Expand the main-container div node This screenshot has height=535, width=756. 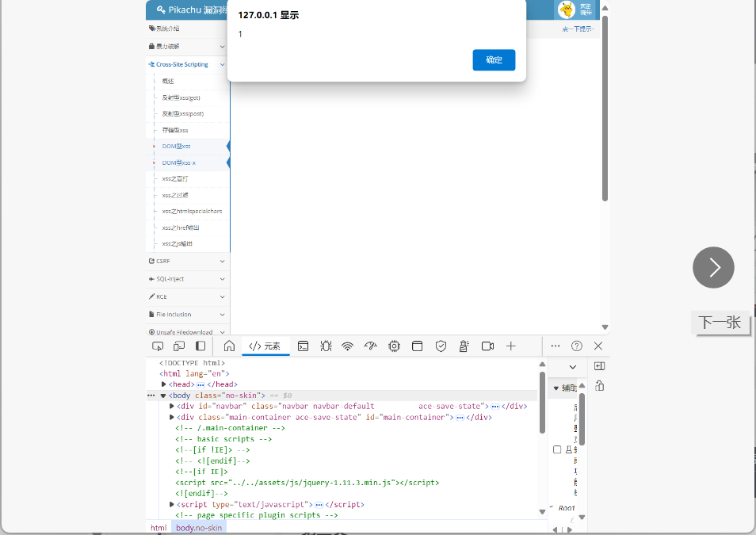[x=172, y=417]
